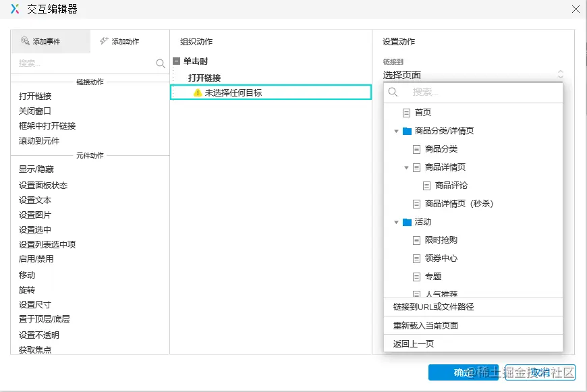Select 重新载入当前页面 option
Image resolution: width=587 pixels, height=392 pixels.
pyautogui.click(x=473, y=326)
